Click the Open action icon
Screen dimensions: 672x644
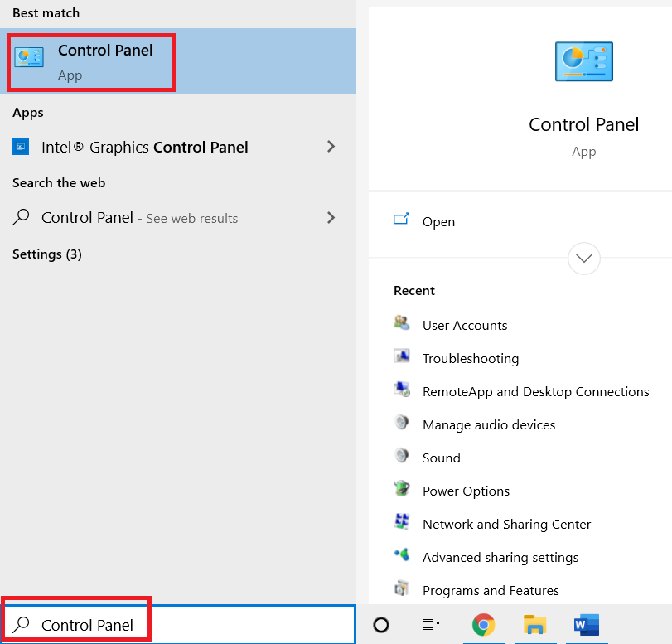401,219
